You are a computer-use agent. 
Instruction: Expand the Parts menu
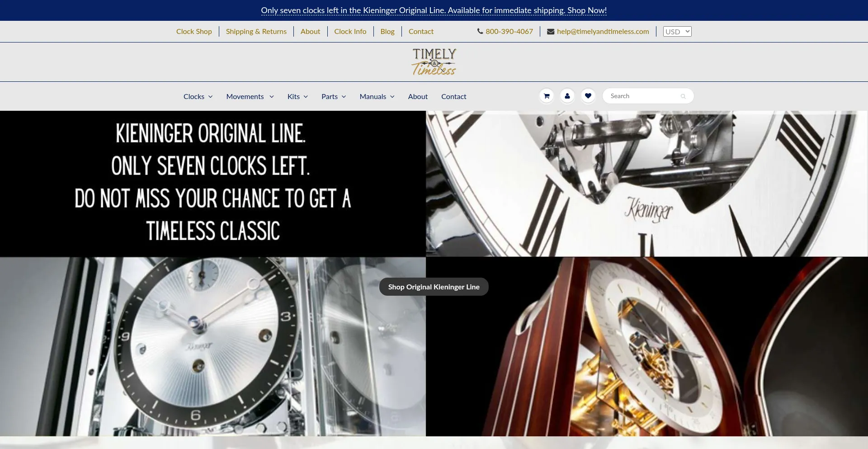pos(334,96)
